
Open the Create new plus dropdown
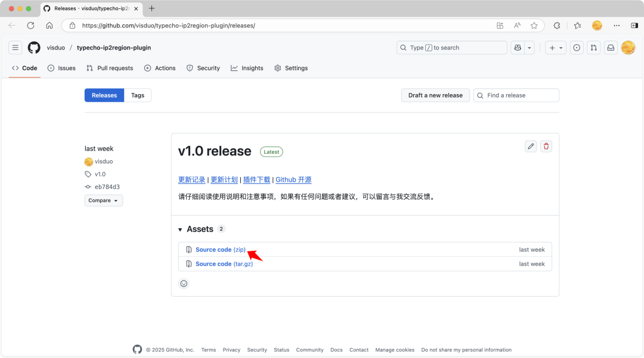coord(556,48)
